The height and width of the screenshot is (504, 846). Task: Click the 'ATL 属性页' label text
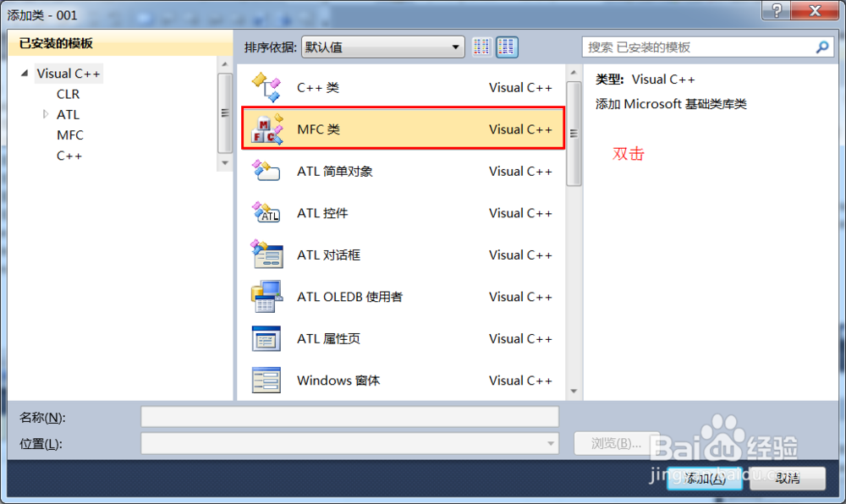(x=328, y=338)
